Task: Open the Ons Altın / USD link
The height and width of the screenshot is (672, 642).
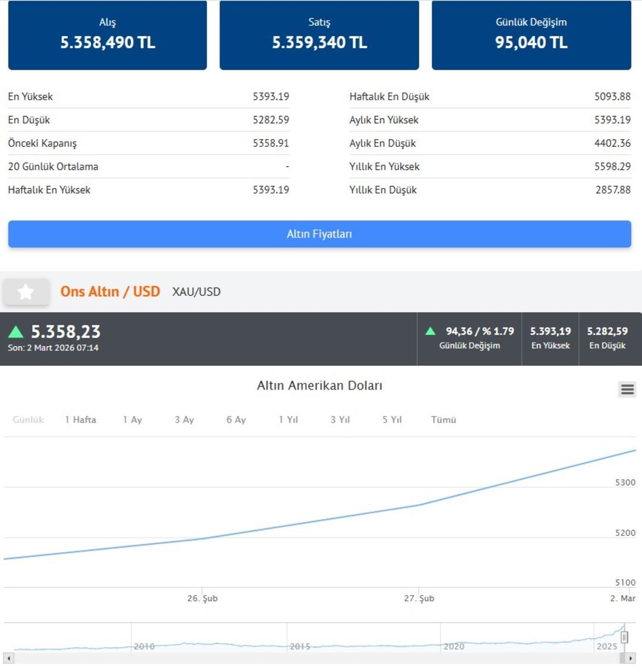Action: tap(110, 291)
